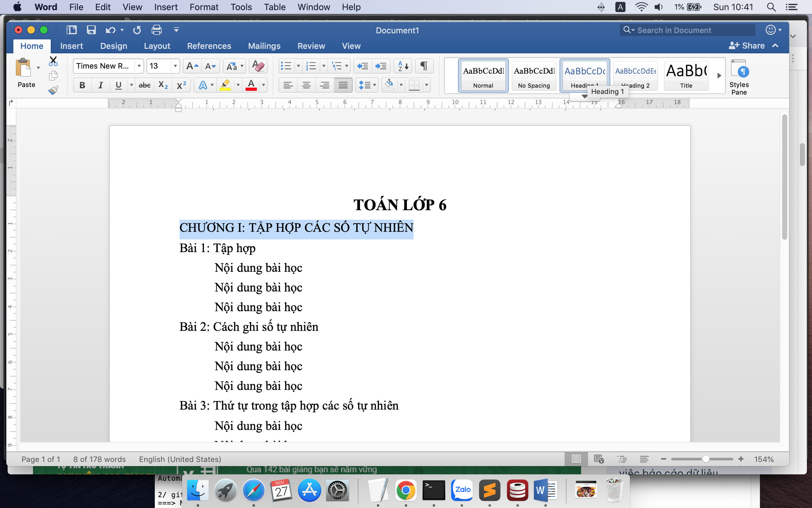Screen dimensions: 812x508
Task: Click the Search in Document field
Action: click(687, 30)
